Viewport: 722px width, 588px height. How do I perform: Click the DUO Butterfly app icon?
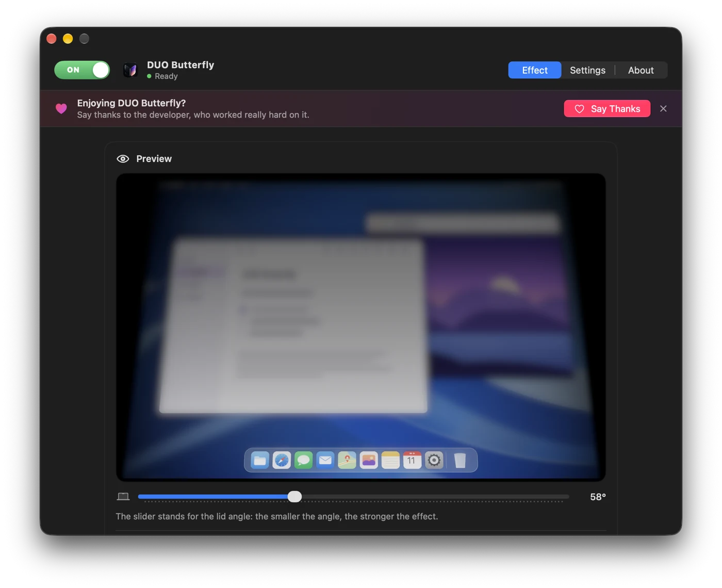tap(130, 70)
